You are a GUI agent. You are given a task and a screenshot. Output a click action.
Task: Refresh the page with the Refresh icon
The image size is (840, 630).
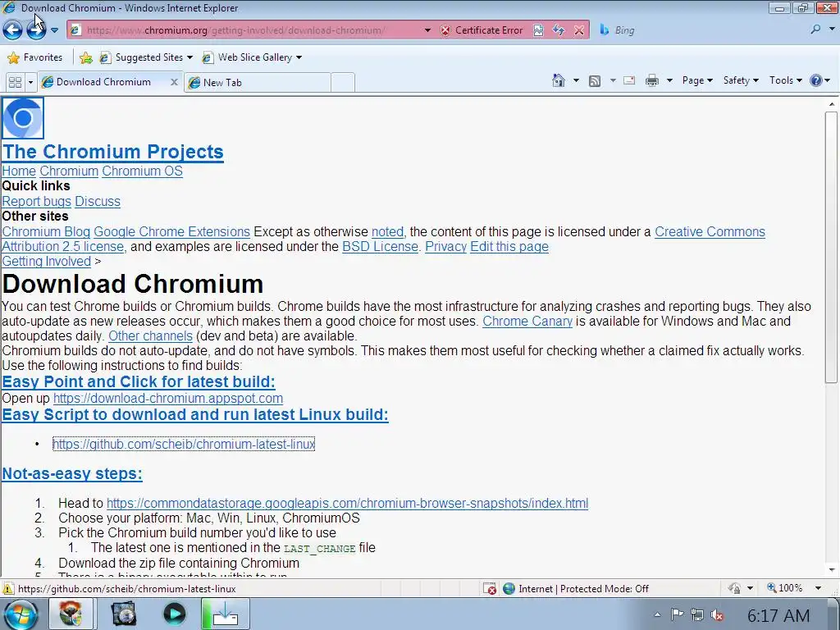pyautogui.click(x=559, y=30)
